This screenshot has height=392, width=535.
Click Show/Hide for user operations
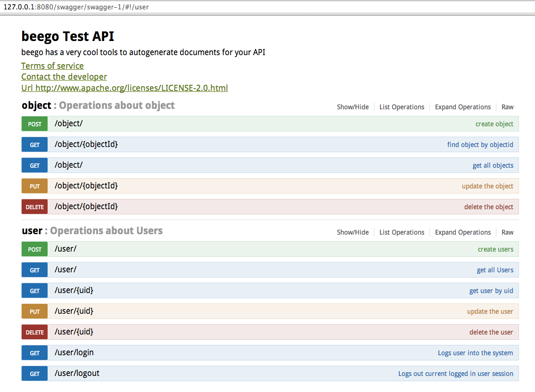pos(353,232)
